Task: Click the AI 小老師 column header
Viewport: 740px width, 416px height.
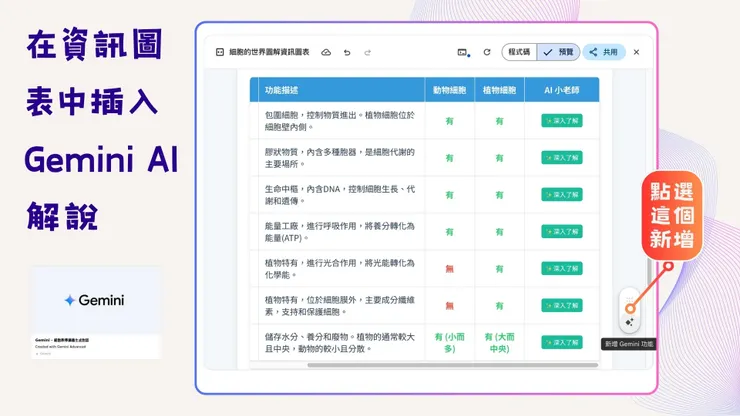Action: 562,90
